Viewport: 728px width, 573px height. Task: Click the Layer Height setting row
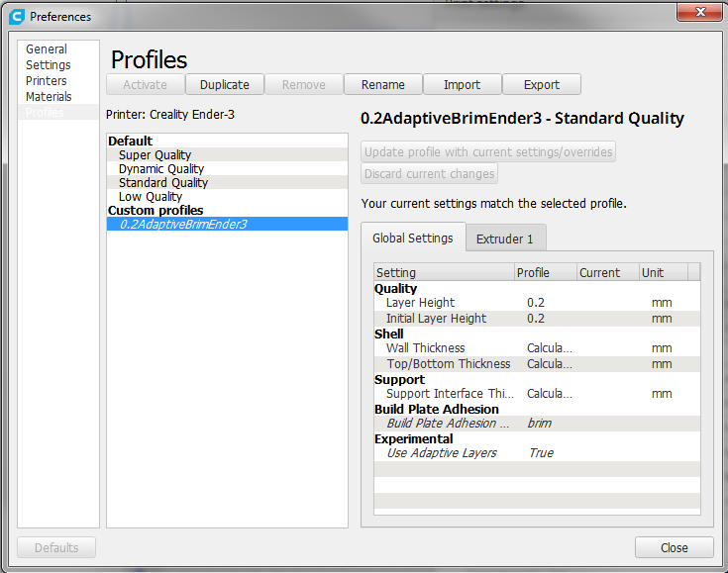point(421,303)
